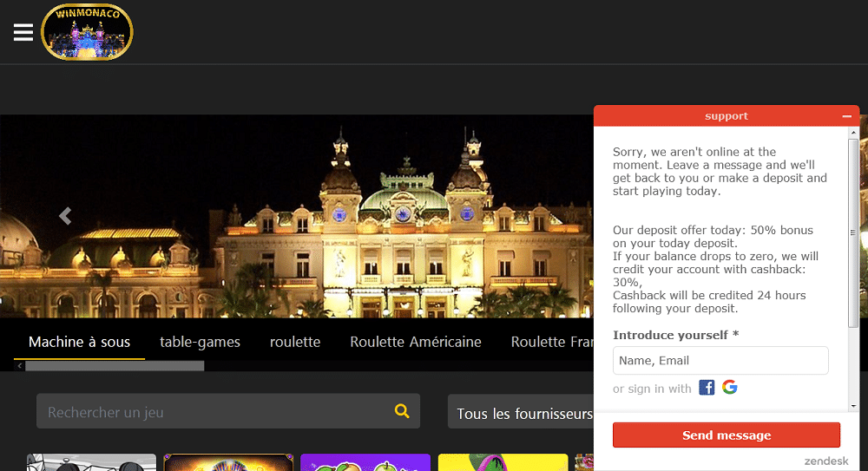868x471 pixels.
Task: Select the Roulette Américaine tab
Action: (x=416, y=342)
